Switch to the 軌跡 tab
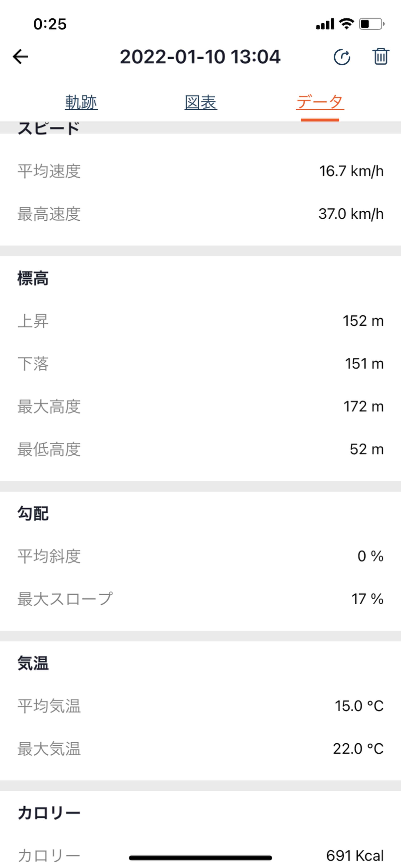This screenshot has width=401, height=868. [x=81, y=102]
